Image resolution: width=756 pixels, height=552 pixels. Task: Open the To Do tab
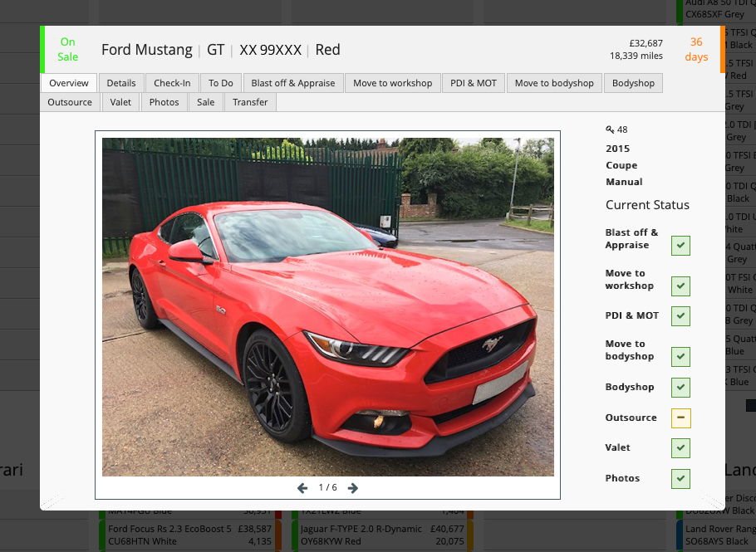(x=221, y=83)
